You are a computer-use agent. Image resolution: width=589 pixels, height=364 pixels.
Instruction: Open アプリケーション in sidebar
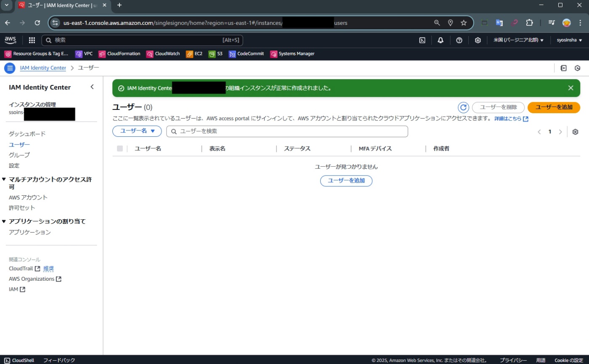(30, 232)
